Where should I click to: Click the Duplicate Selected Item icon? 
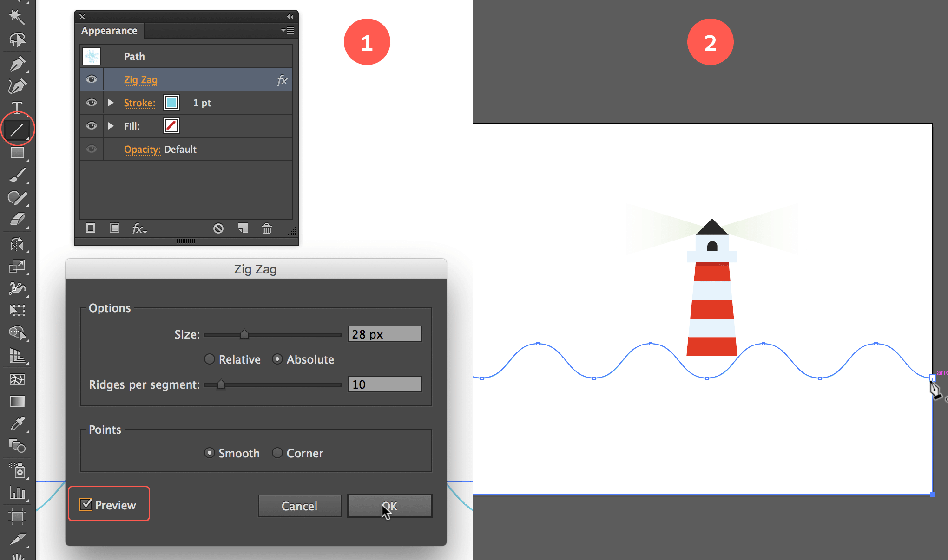click(242, 228)
